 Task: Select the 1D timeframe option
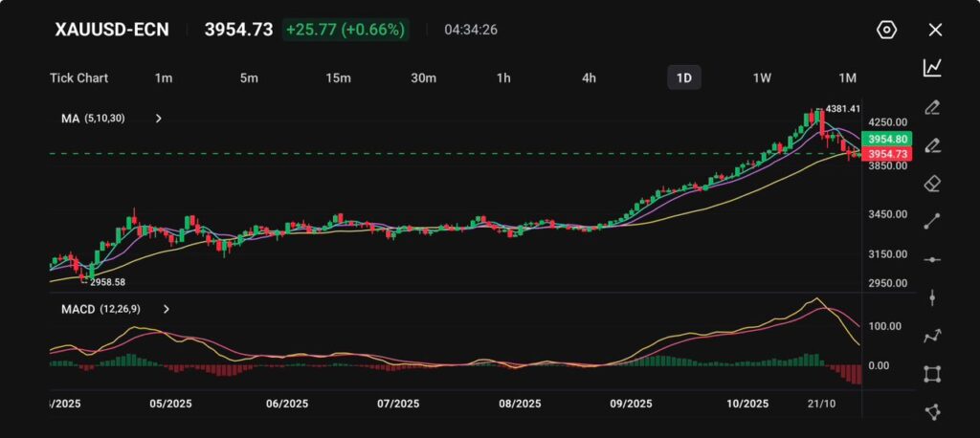tap(683, 77)
